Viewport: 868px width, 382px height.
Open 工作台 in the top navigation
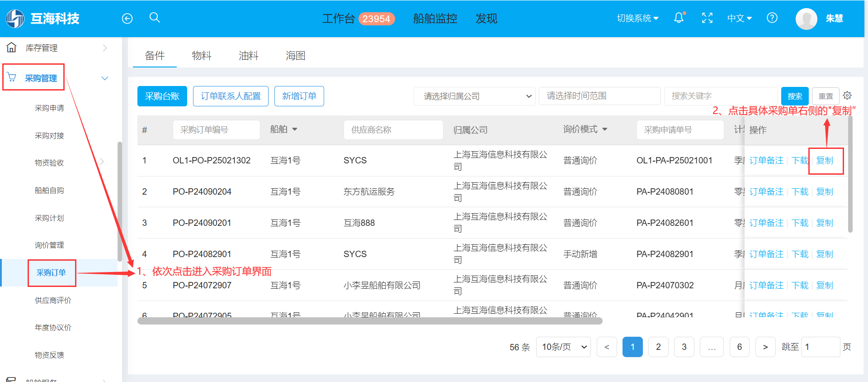pyautogui.click(x=339, y=19)
